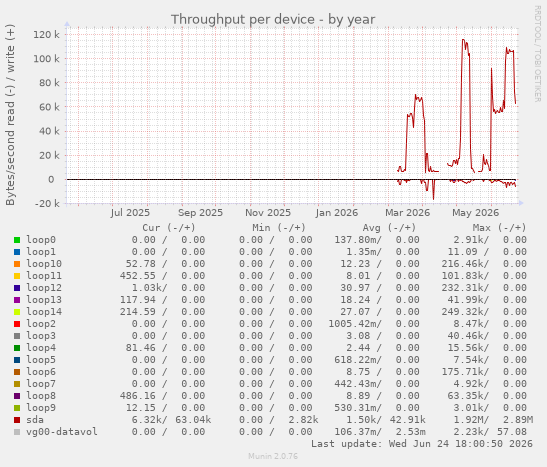547x467 pixels.
Task: Click the Sep 2025 x-axis label
Action: click(x=200, y=213)
